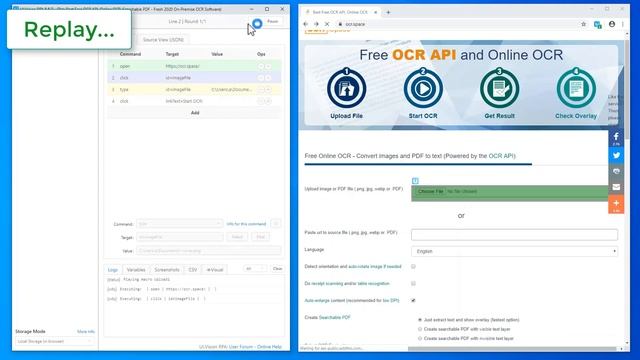Image resolution: width=640 pixels, height=360 pixels.
Task: Click the Clear logs button
Action: pyautogui.click(x=277, y=269)
